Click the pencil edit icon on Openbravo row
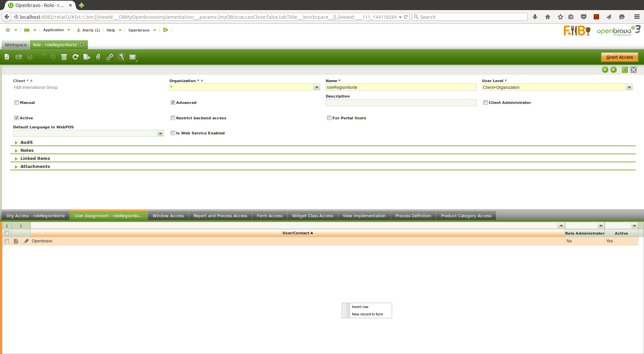Image resolution: width=644 pixels, height=354 pixels. 26,241
